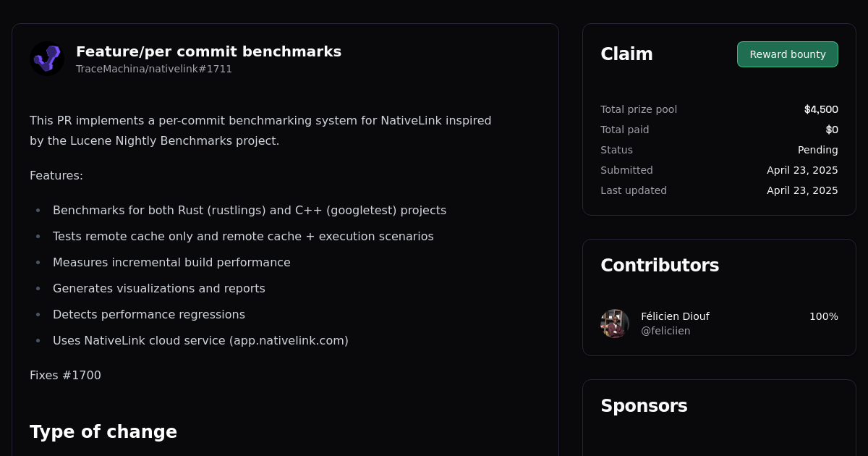Click the NativeLink purple logo icon
This screenshot has width=868, height=456.
(46, 59)
